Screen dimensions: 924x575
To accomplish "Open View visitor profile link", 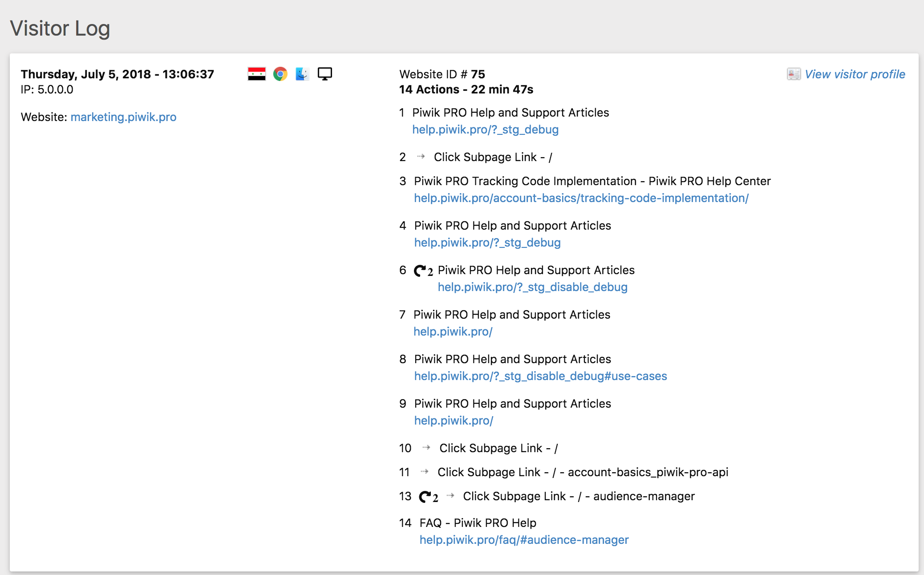I will 855,74.
